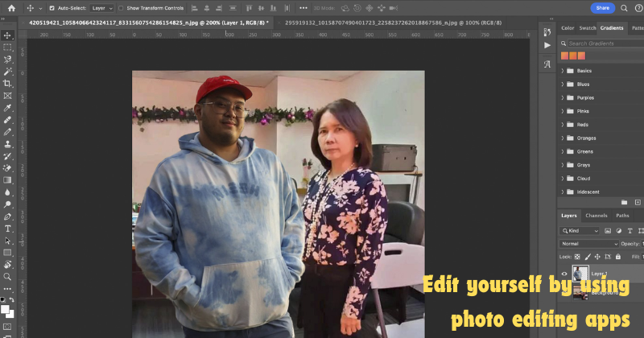Expand the Pinks gradient folder
Screen dimensions: 644x338
pos(563,111)
